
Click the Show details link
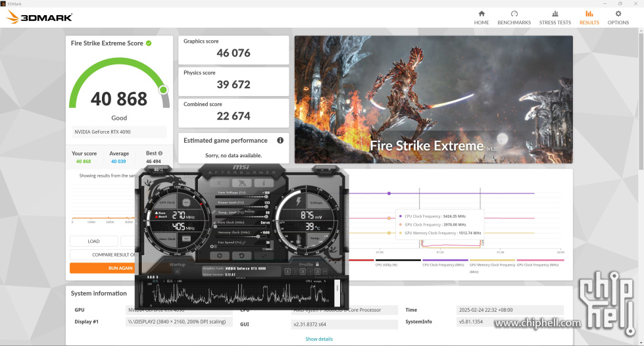(319, 339)
